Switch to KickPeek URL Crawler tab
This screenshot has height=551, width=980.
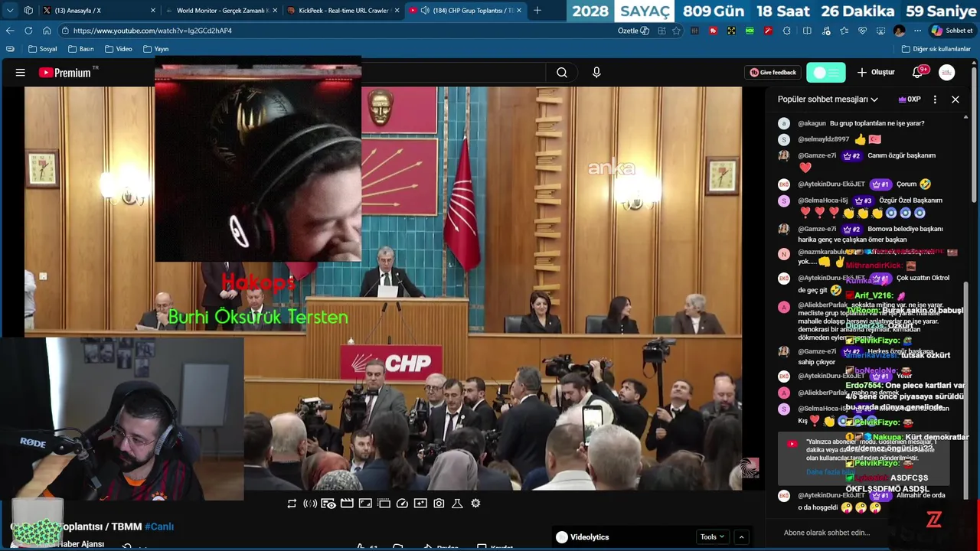click(x=344, y=11)
